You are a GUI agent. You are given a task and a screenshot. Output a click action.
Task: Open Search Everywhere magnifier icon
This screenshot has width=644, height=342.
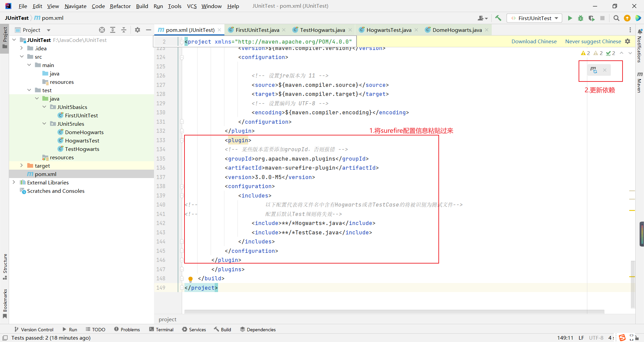(616, 18)
